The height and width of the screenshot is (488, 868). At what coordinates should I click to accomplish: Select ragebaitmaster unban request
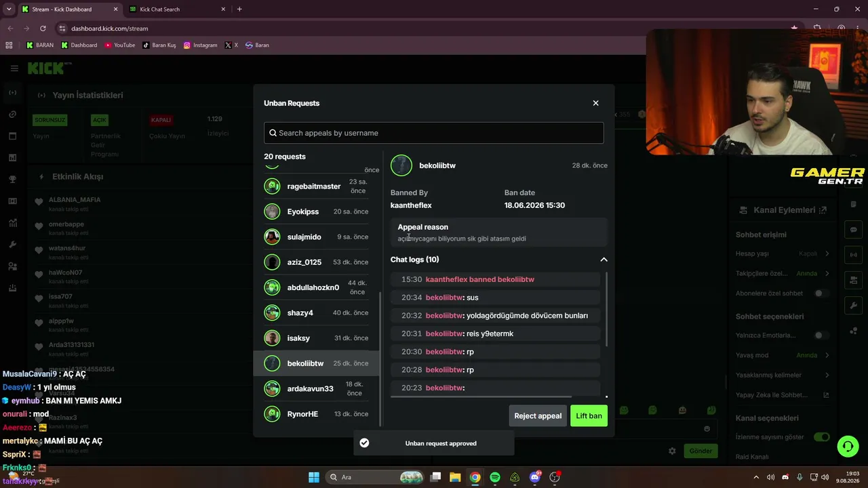pyautogui.click(x=317, y=186)
